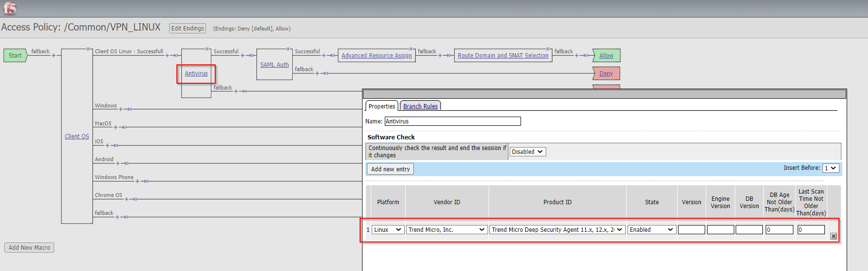Add item on Antivirus Successful branch plus
The image size is (868, 271).
[242, 55]
